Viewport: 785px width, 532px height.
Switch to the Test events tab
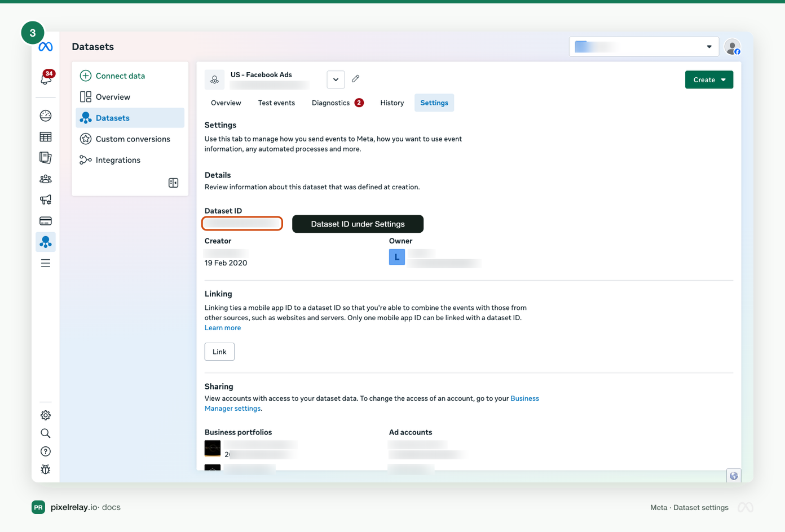tap(276, 103)
